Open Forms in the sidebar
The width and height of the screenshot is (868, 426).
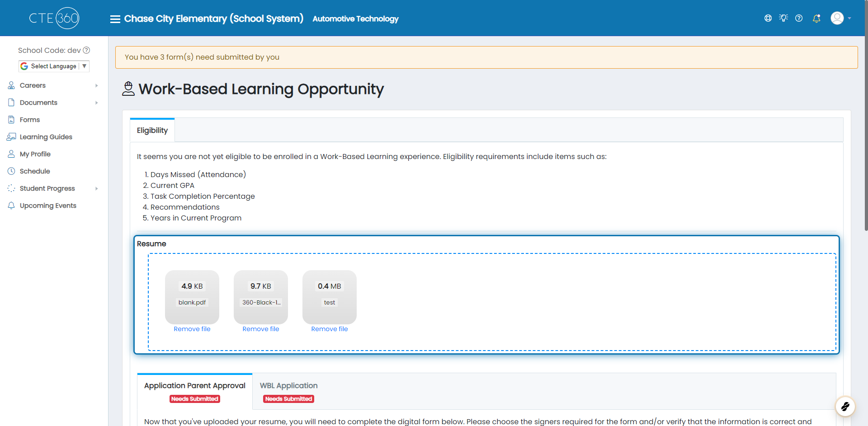click(x=30, y=120)
